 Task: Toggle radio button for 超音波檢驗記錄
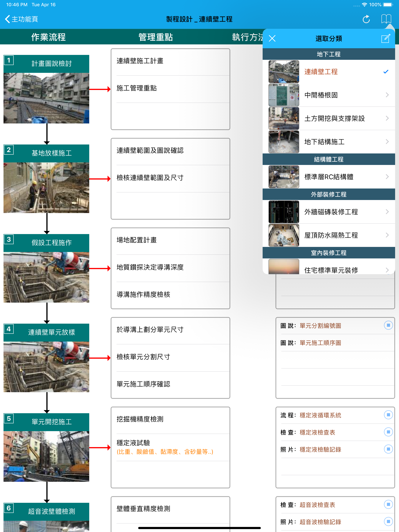(x=388, y=521)
